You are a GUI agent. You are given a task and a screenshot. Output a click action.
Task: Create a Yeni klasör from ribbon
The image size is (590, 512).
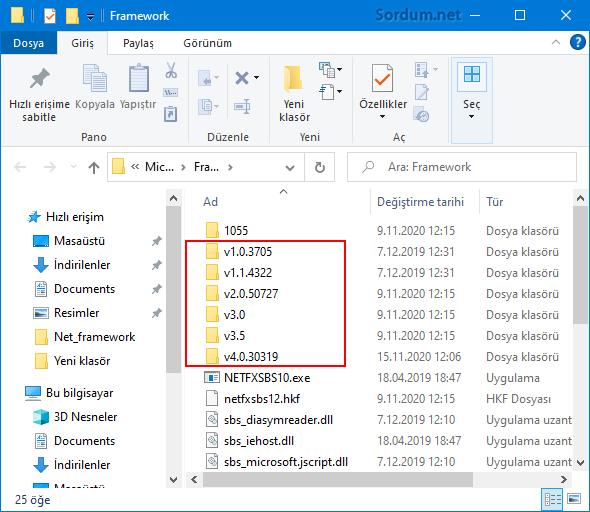pos(294,93)
